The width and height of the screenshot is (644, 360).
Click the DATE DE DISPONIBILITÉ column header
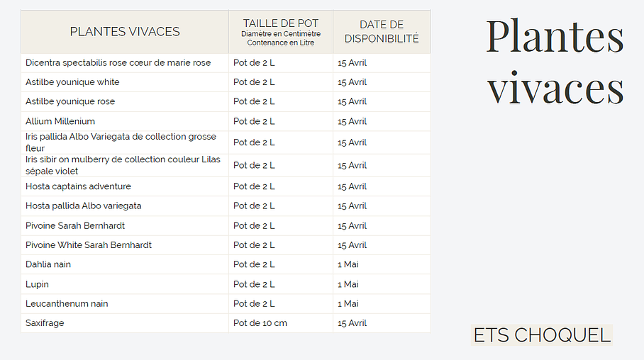382,32
